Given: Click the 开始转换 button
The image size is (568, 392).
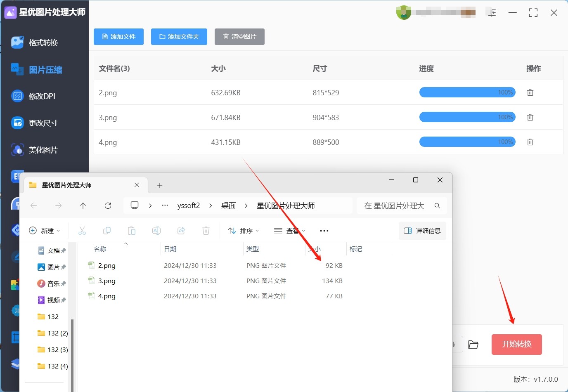Looking at the screenshot, I should [x=516, y=345].
